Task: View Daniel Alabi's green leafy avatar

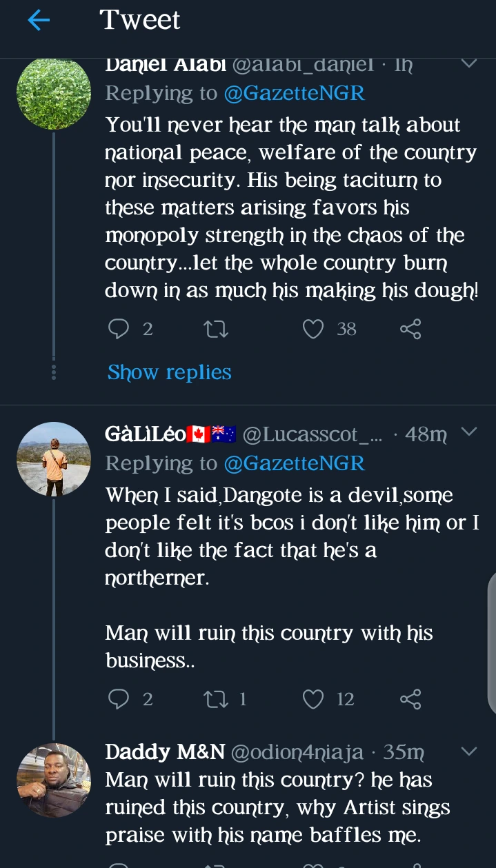Action: pyautogui.click(x=54, y=93)
